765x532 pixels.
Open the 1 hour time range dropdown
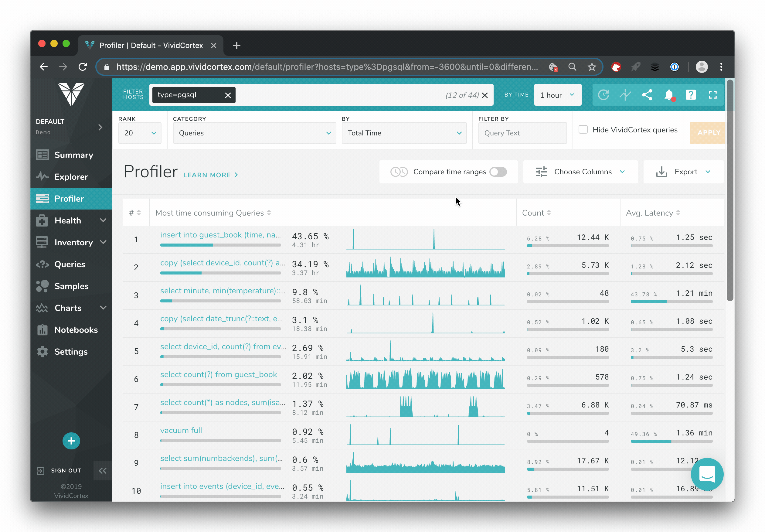coord(557,95)
